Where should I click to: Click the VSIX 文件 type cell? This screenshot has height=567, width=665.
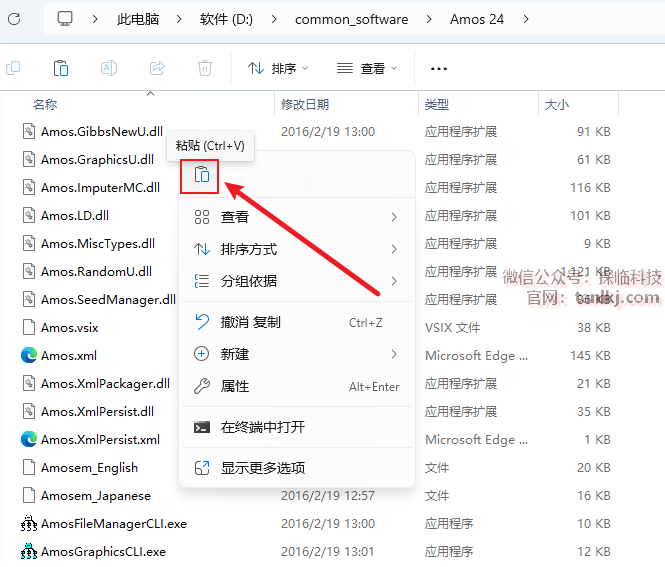pos(453,327)
